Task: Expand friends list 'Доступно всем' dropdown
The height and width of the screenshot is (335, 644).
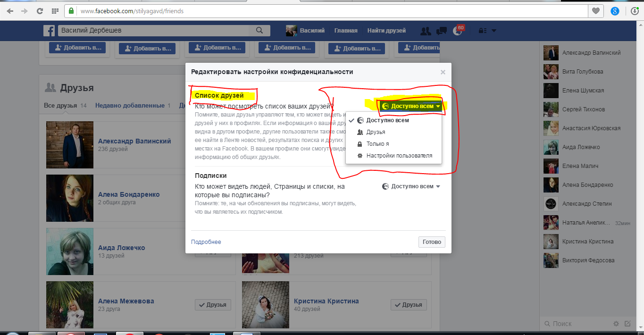Action: (x=411, y=106)
